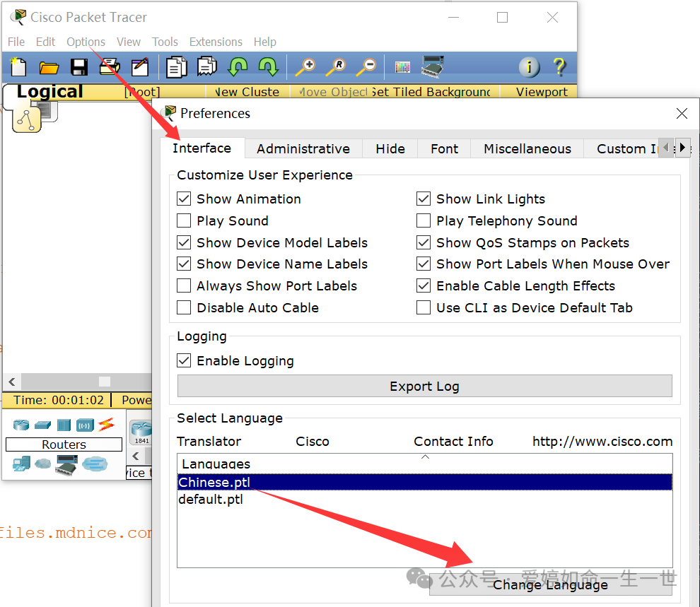The width and height of the screenshot is (700, 607).
Task: Click the Change Language button
Action: [x=550, y=584]
